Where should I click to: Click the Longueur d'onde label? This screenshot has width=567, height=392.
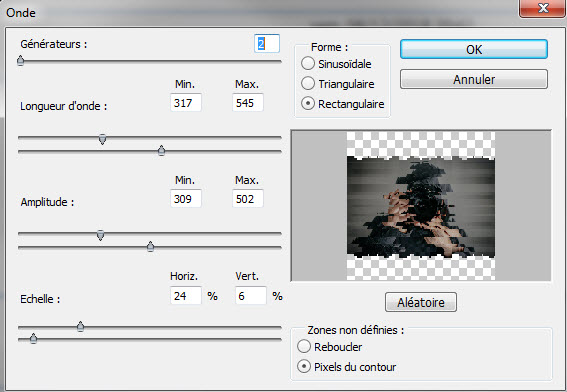click(64, 106)
